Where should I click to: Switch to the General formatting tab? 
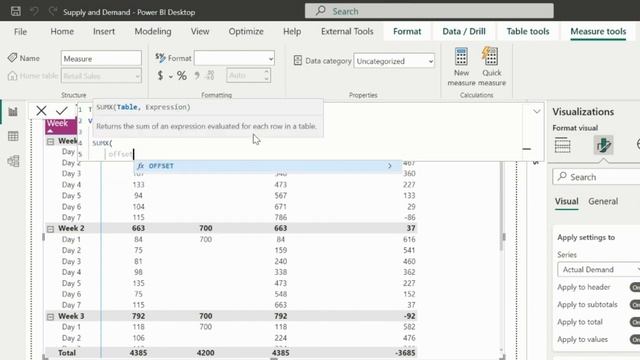tap(603, 202)
